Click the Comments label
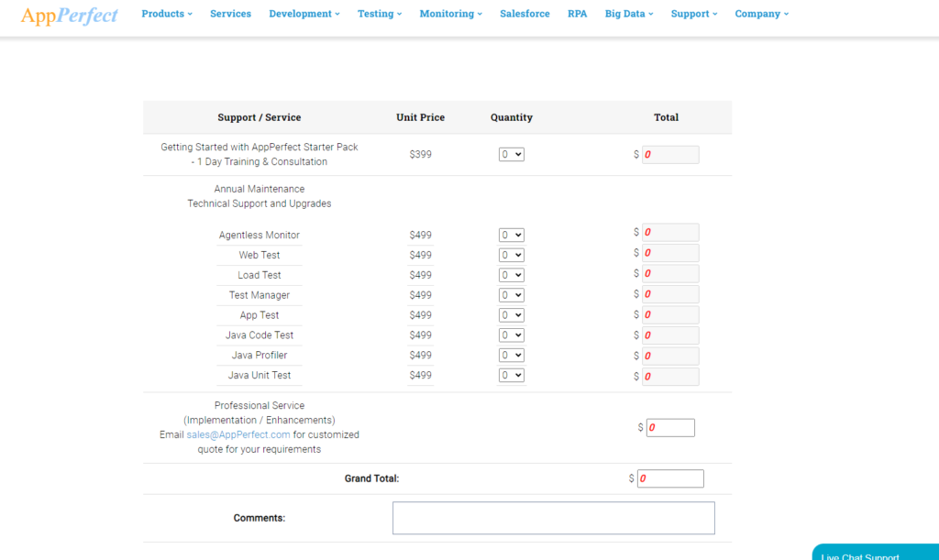The image size is (939, 560). 260,518
